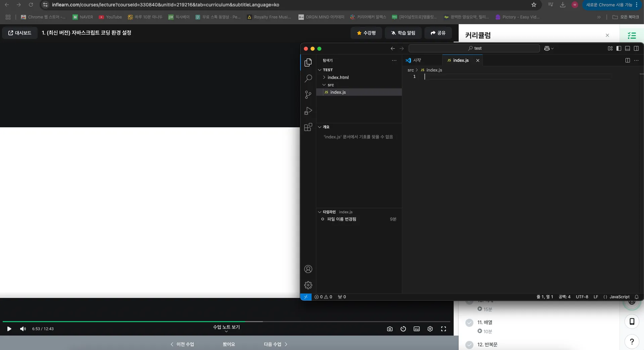Viewport: 644px width, 350px height.
Task: Close the 커리큘럼 panel
Action: (x=607, y=35)
